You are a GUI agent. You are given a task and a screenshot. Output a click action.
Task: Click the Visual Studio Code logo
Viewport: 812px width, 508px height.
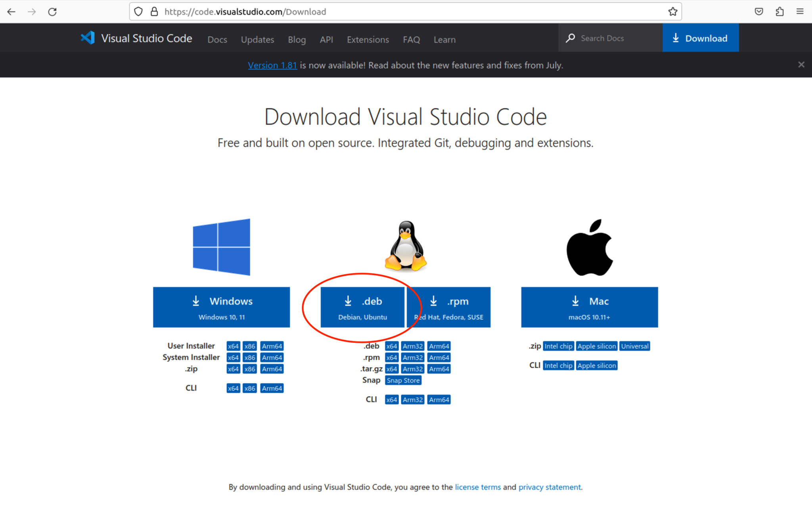tap(87, 38)
